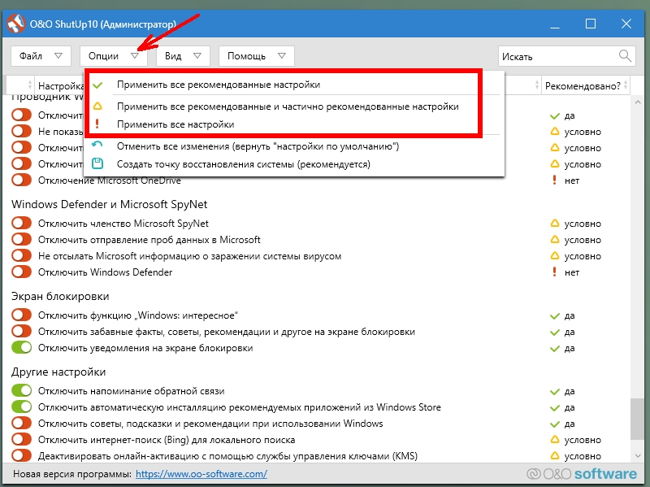Viewport: 650px width, 487px height.
Task: Click the yellow triangle icon in Options menu
Action: tap(97, 106)
